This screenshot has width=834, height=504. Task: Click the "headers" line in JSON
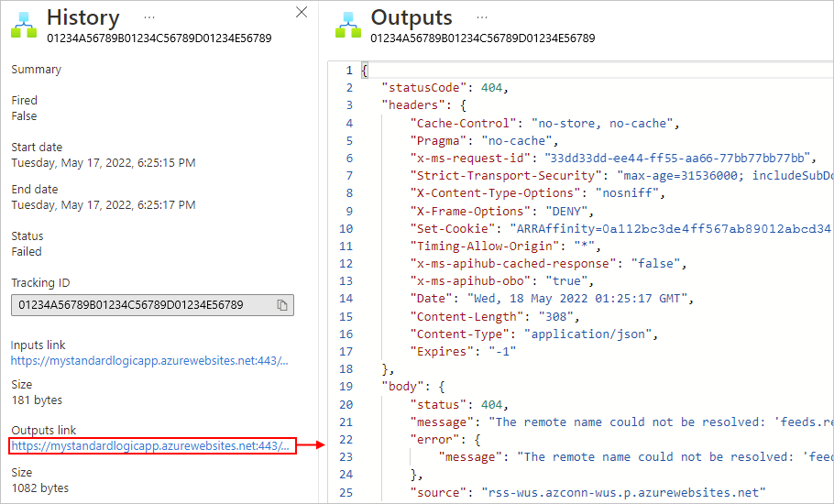pyautogui.click(x=424, y=105)
